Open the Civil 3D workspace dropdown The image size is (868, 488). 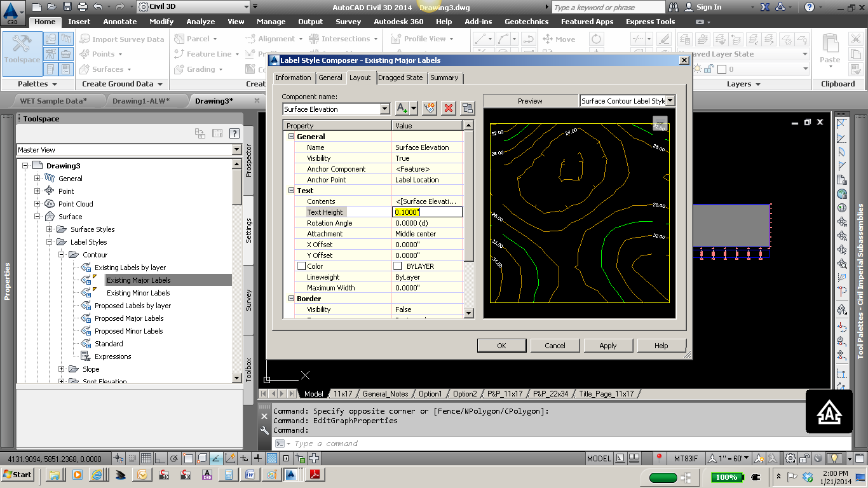[193, 7]
